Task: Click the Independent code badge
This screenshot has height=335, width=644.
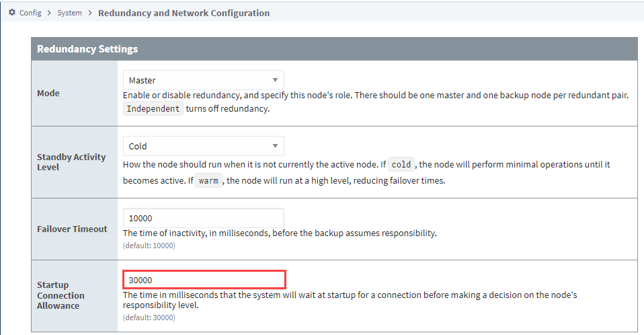Action: pyautogui.click(x=153, y=108)
